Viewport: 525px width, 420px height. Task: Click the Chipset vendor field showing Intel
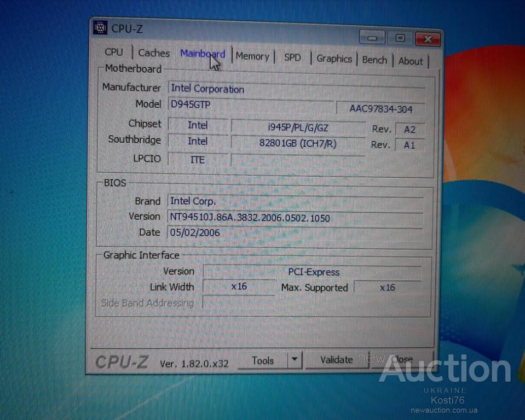coord(198,125)
